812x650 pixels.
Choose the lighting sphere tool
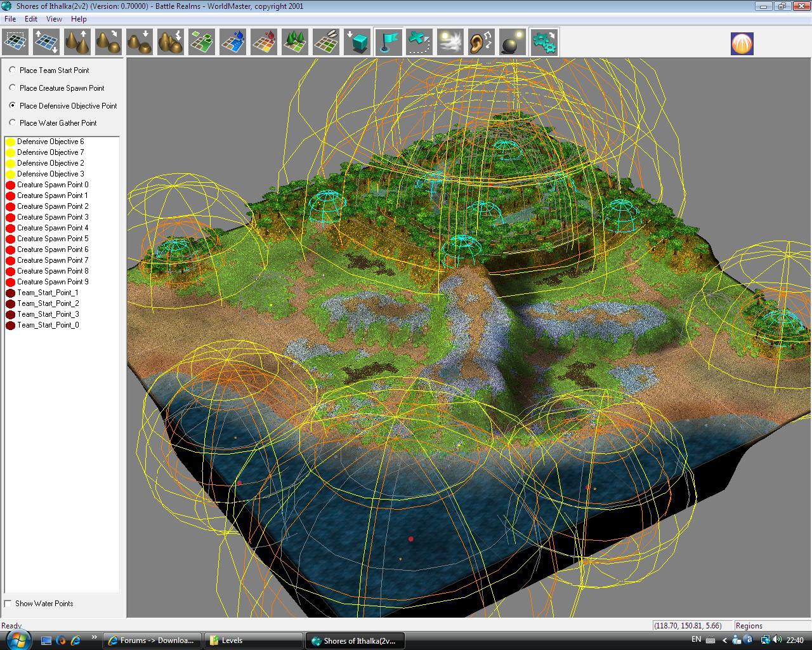[x=513, y=43]
